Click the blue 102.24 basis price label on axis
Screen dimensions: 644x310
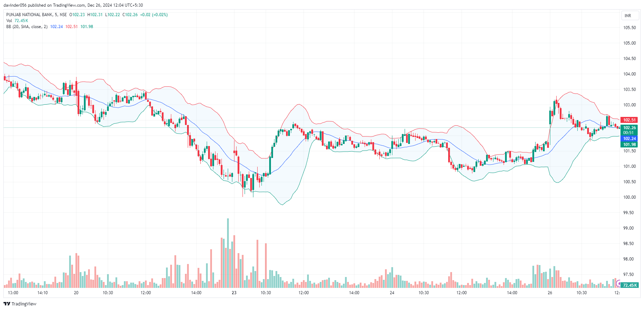[629, 139]
